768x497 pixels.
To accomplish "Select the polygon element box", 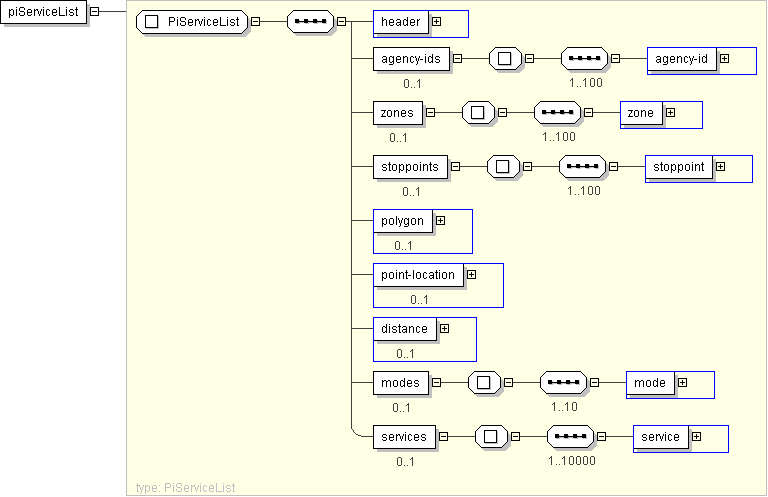I will [x=403, y=221].
